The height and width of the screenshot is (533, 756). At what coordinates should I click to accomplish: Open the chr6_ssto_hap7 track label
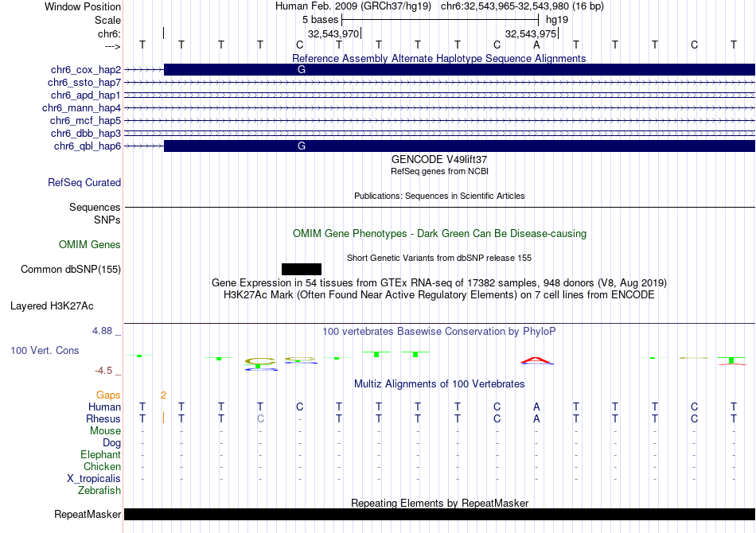click(x=84, y=83)
